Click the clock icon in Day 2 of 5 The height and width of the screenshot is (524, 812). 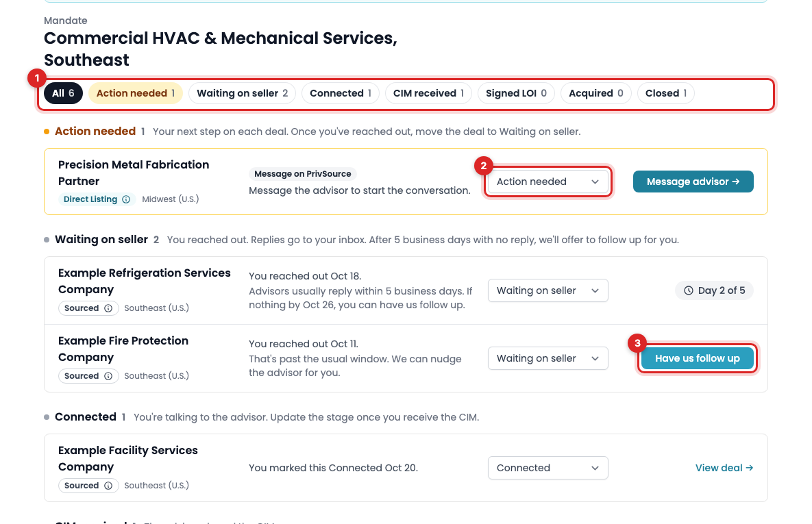pos(688,290)
